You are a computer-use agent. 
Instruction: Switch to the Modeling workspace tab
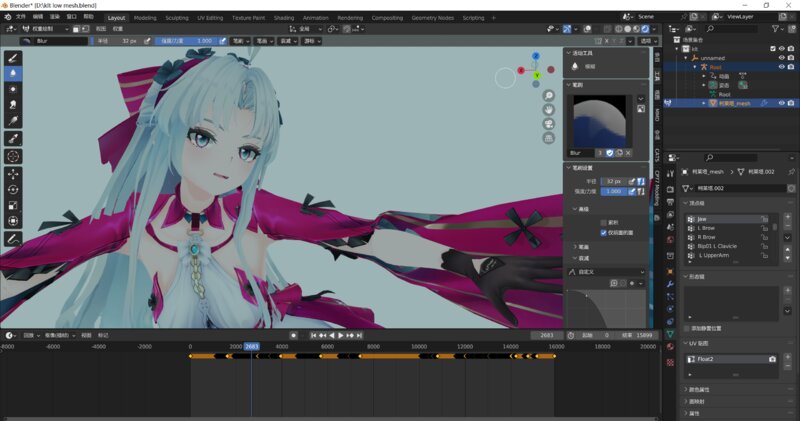pyautogui.click(x=145, y=18)
